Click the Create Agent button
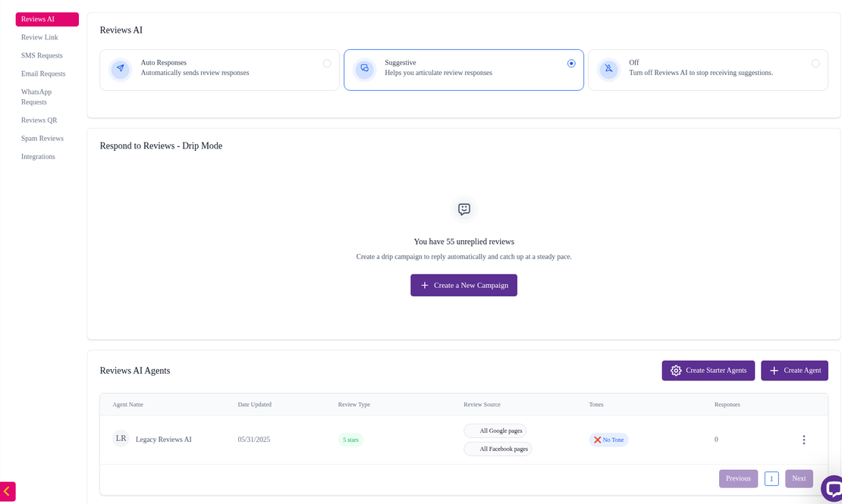 pyautogui.click(x=794, y=371)
